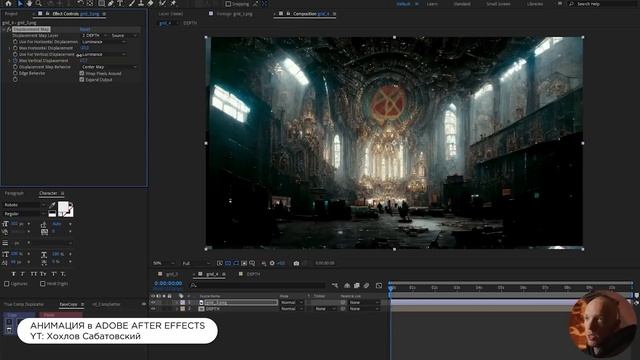This screenshot has height=360, width=640.
Task: Select the Hand tool in toolbar
Action: [x=29, y=3]
